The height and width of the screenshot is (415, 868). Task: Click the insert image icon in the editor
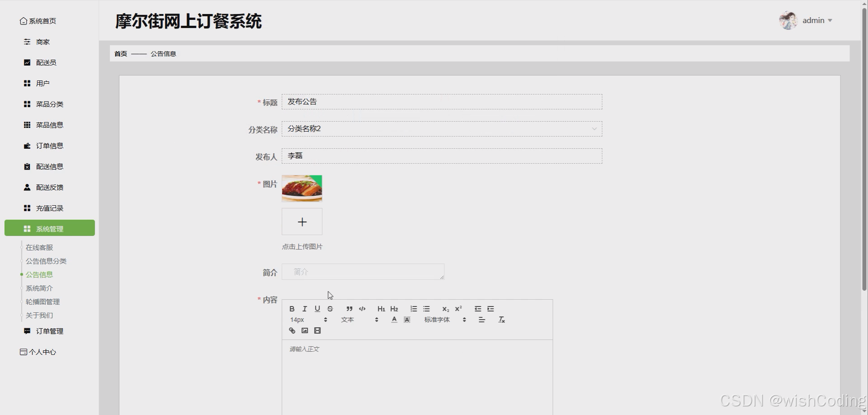click(x=305, y=330)
